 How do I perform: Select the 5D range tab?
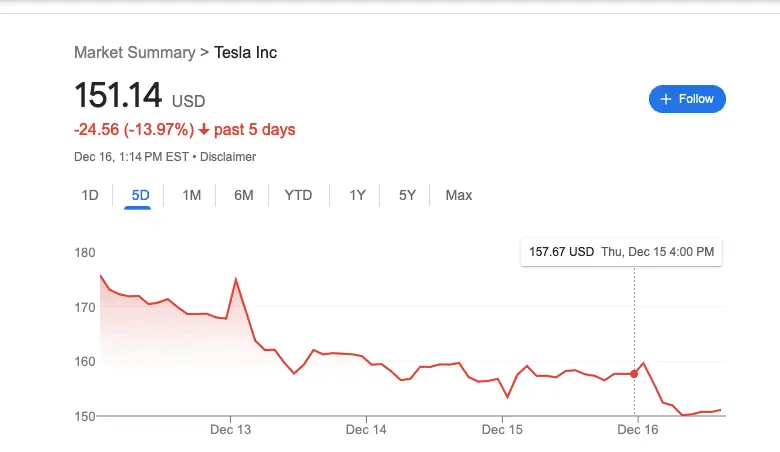pos(140,195)
